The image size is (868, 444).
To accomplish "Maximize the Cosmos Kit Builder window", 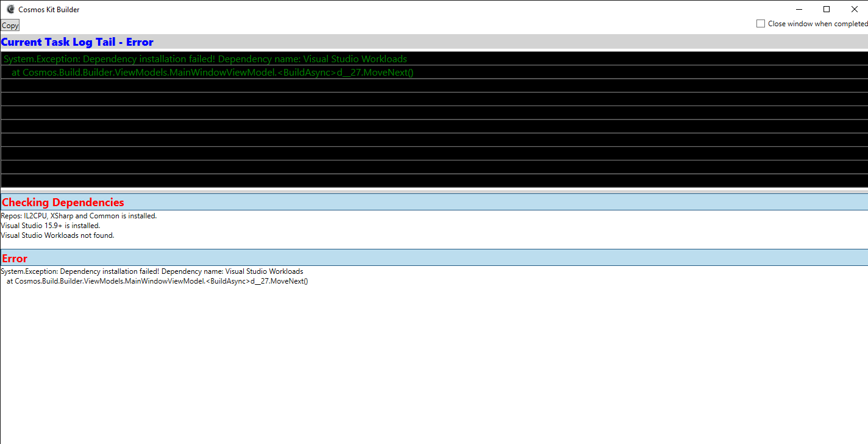I will click(827, 9).
